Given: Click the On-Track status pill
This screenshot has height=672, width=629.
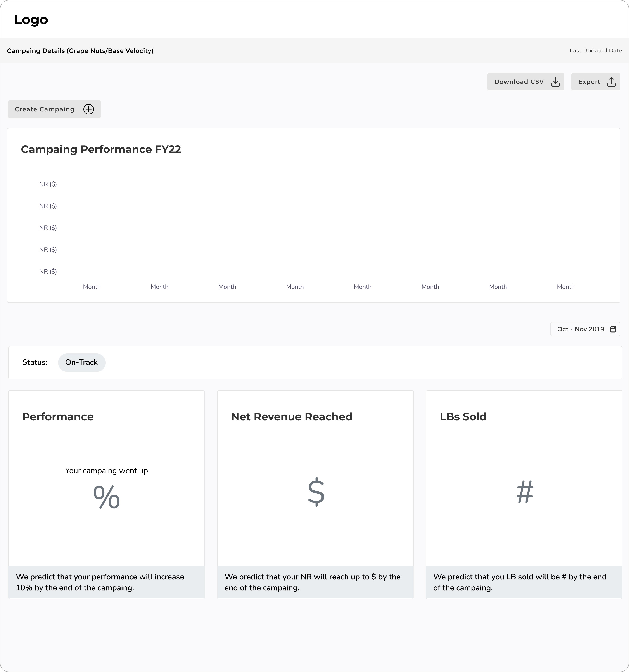Looking at the screenshot, I should point(81,362).
